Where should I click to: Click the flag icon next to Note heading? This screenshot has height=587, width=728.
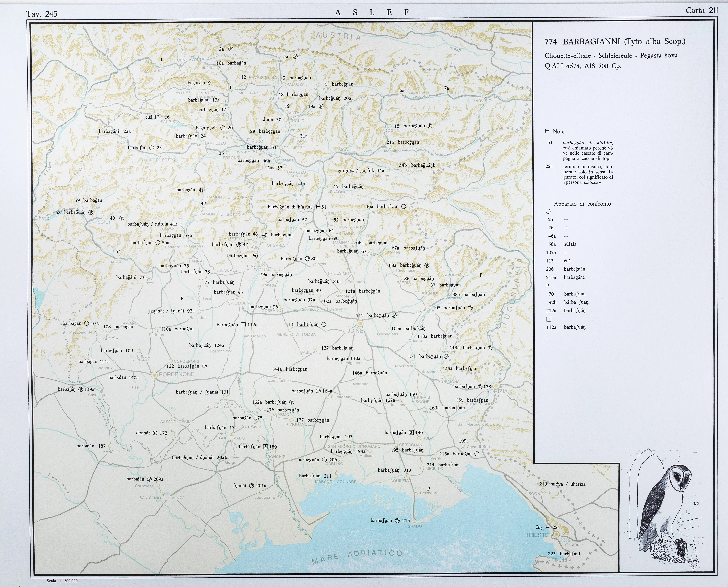(x=547, y=131)
